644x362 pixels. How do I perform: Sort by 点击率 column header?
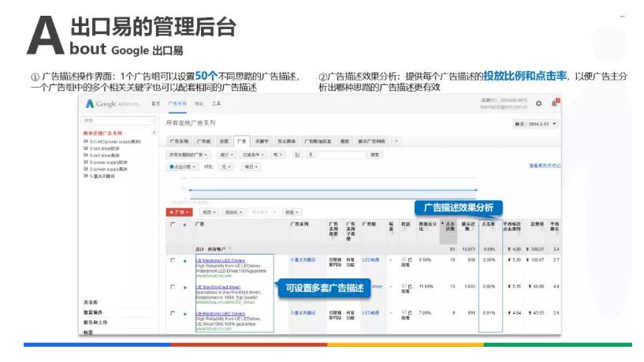[489, 225]
